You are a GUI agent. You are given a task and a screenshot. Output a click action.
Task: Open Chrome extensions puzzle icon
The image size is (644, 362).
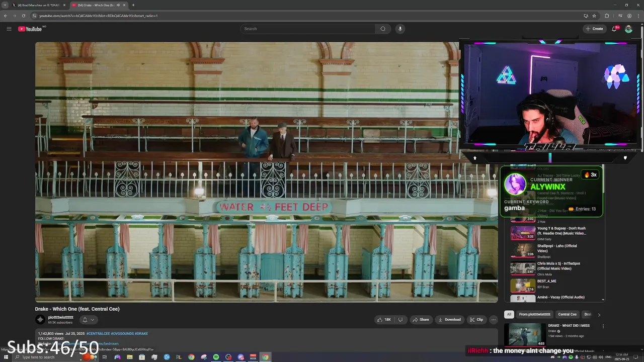[607, 16]
